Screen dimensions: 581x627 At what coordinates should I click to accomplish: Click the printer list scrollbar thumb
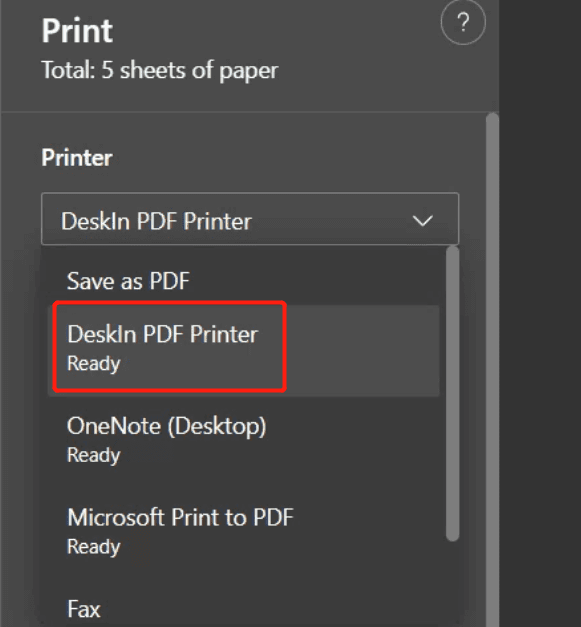click(453, 394)
